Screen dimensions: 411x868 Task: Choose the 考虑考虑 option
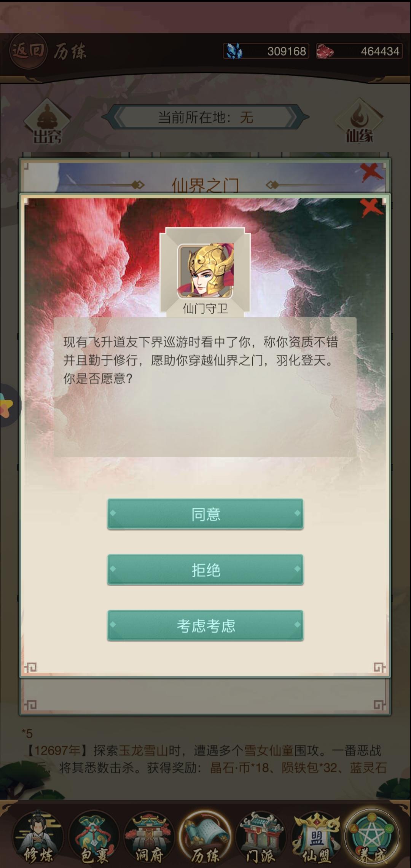(205, 625)
